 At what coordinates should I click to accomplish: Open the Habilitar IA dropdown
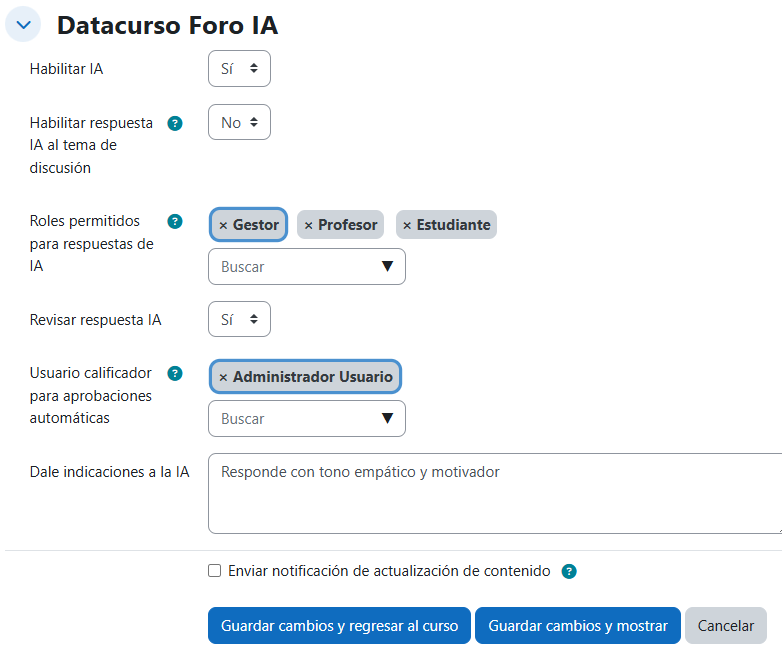[239, 68]
